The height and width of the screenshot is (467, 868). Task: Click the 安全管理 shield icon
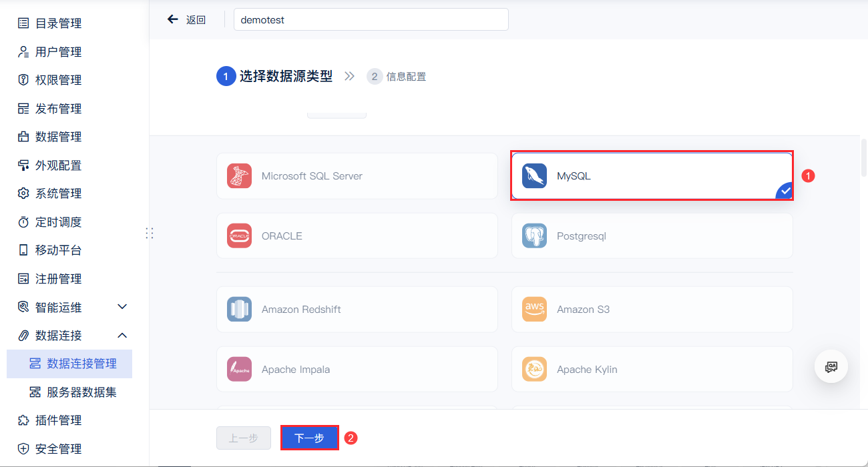[x=23, y=449]
